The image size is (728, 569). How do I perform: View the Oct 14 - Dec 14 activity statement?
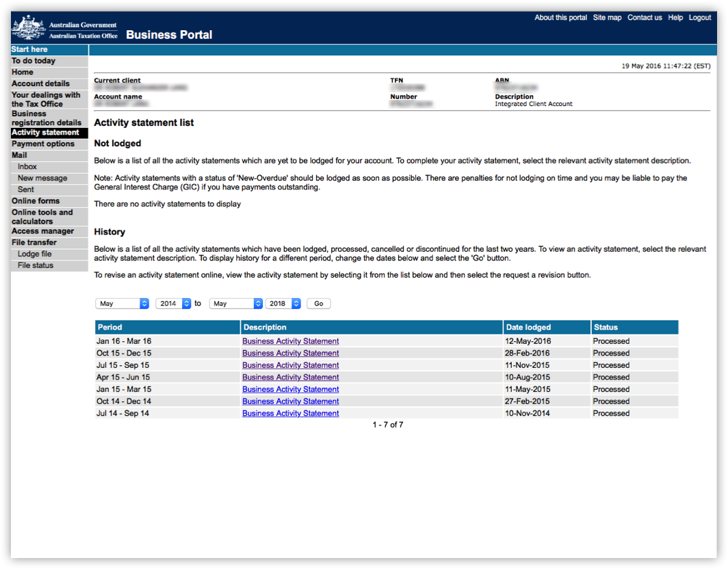click(x=290, y=401)
